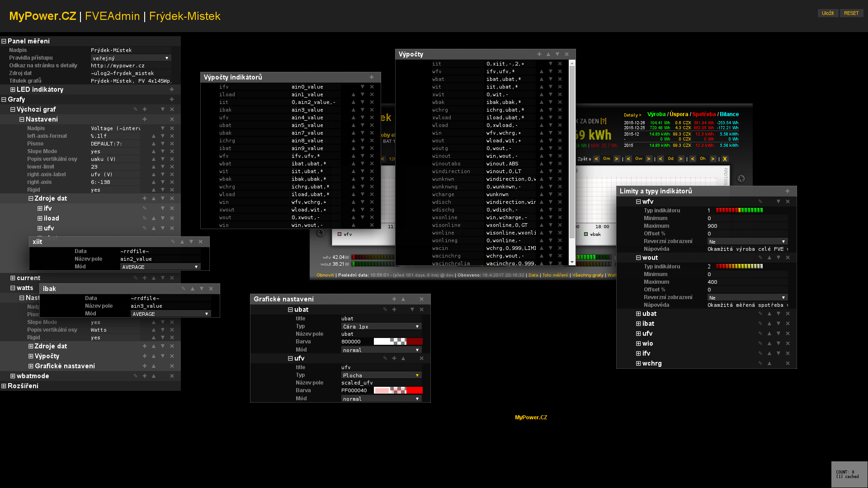Expand the iload data source
868x488 pixels.
coord(40,218)
